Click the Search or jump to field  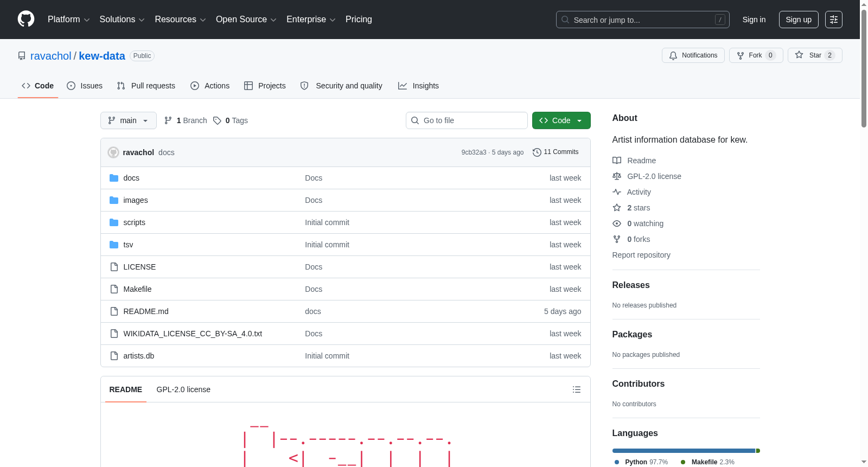[x=643, y=20]
